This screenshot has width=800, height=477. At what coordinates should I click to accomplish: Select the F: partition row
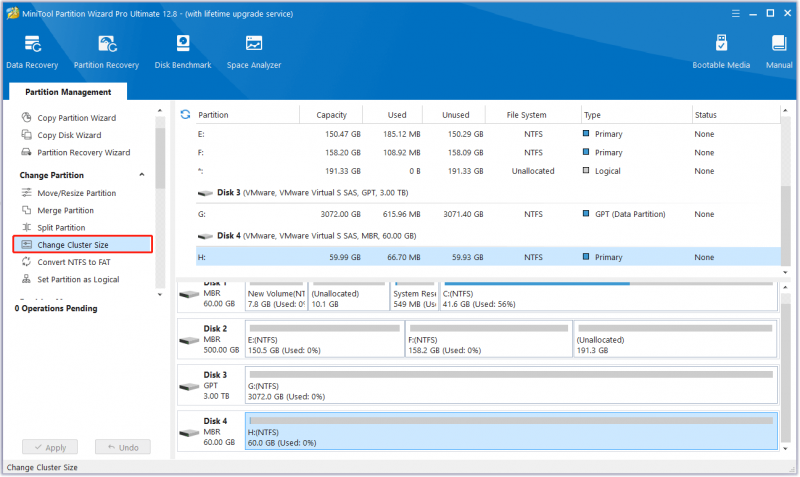pyautogui.click(x=488, y=153)
